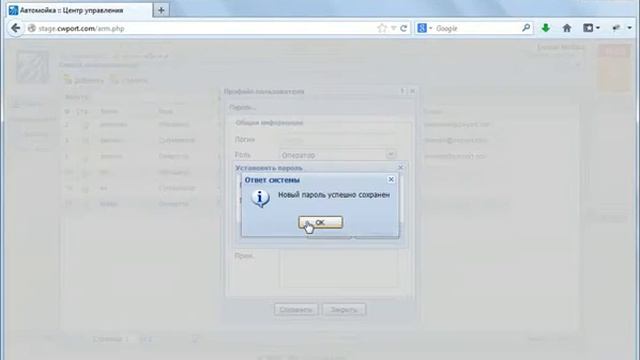Click OK in the system response dialog
640x360 pixels.
pyautogui.click(x=320, y=222)
